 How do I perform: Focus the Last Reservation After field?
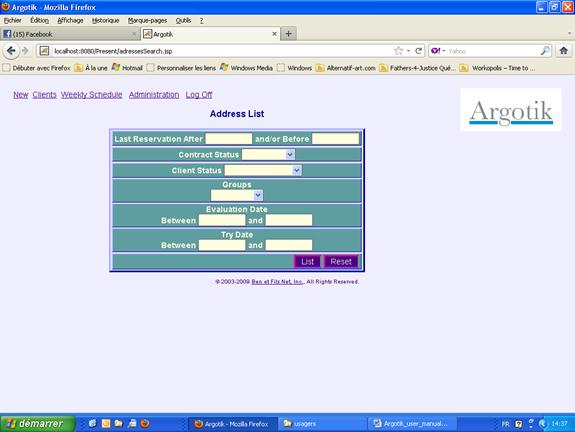tap(229, 139)
